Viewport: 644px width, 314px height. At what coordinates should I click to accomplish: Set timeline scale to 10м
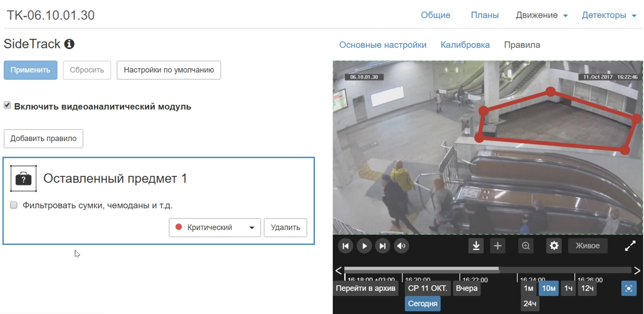click(549, 288)
